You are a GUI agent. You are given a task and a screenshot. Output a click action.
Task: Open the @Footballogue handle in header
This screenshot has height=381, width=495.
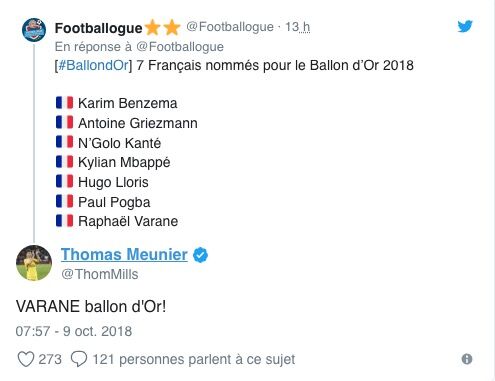230,27
